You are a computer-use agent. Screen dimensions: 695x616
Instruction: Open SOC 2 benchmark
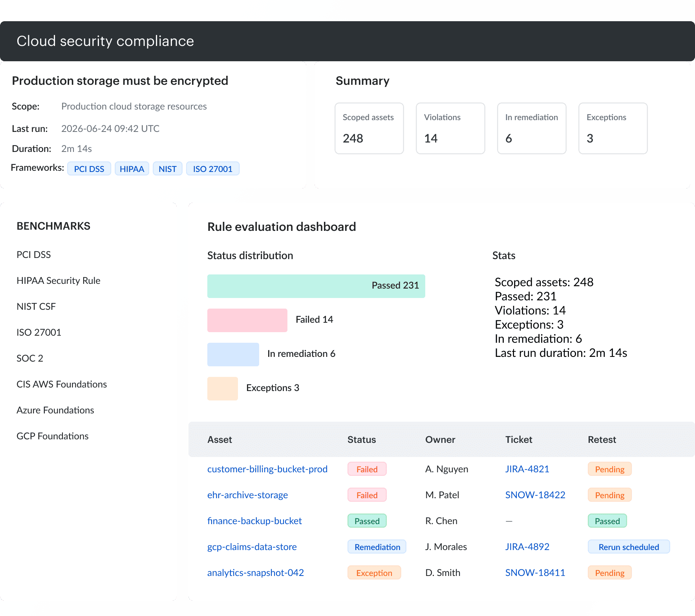point(30,358)
